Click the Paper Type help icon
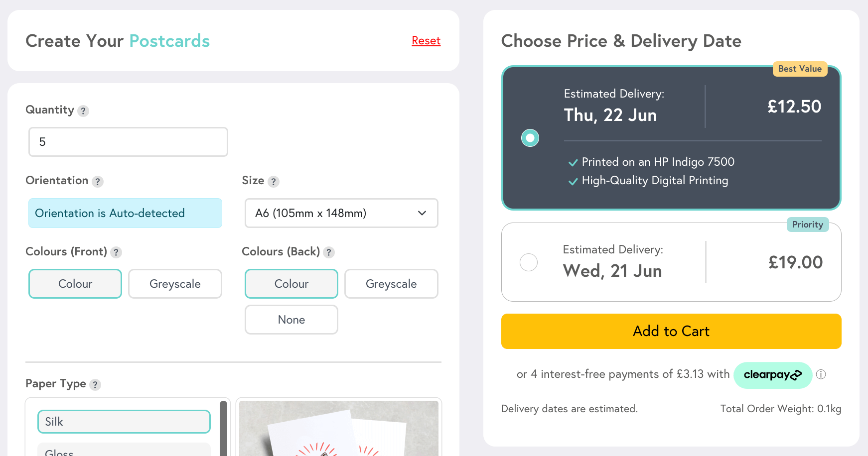Viewport: 868px width, 456px height. point(95,384)
